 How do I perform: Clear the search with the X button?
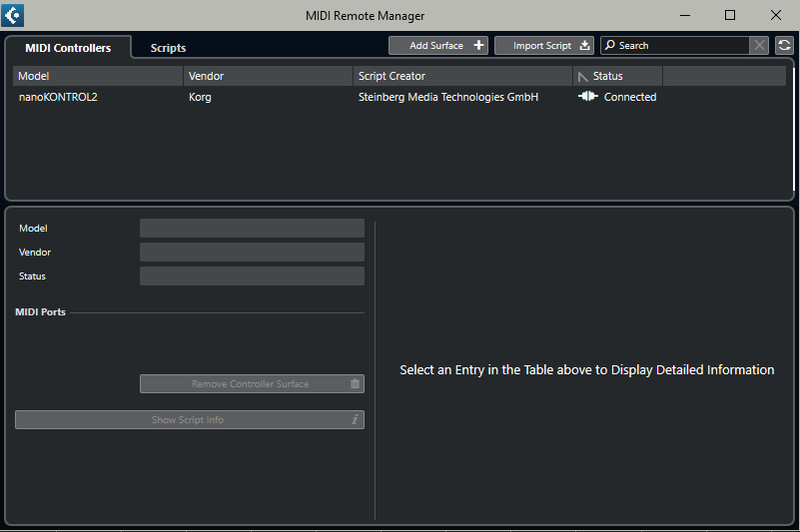point(759,45)
